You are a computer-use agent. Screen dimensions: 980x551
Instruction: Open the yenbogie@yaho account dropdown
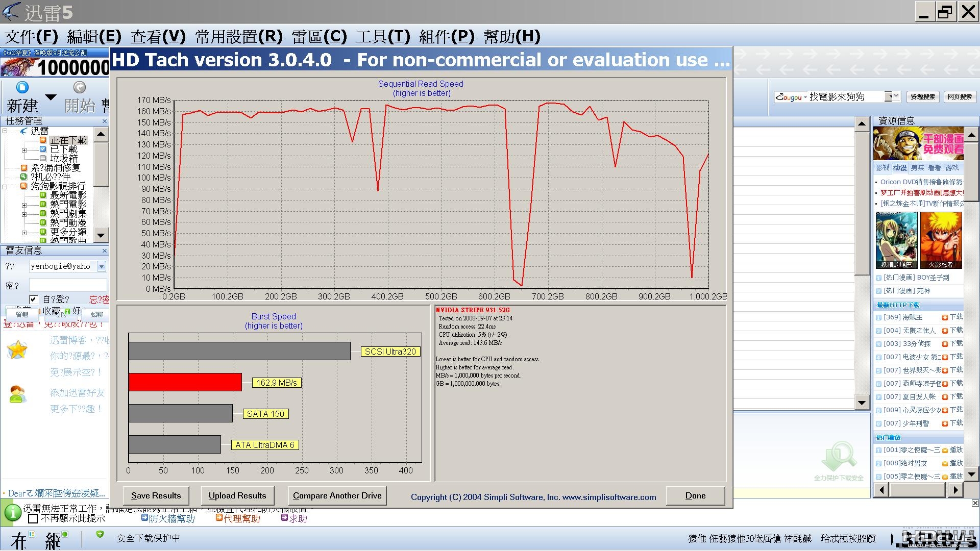(x=101, y=266)
